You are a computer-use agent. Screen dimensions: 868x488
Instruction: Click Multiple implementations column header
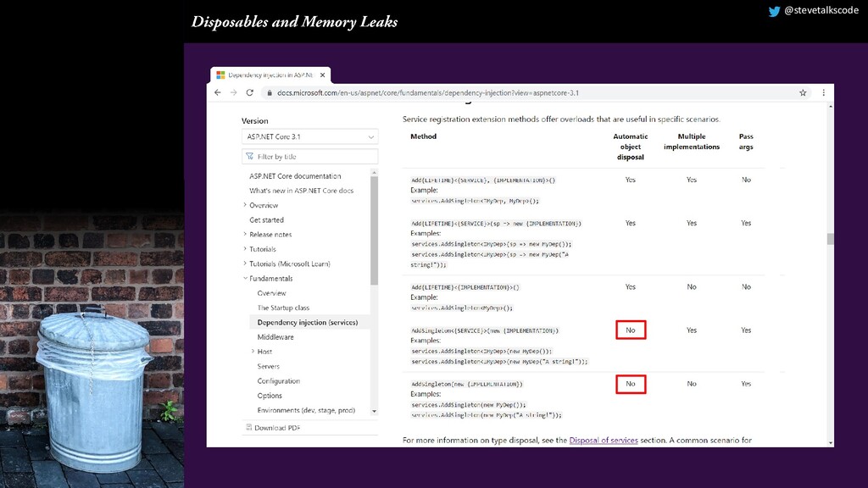(692, 141)
